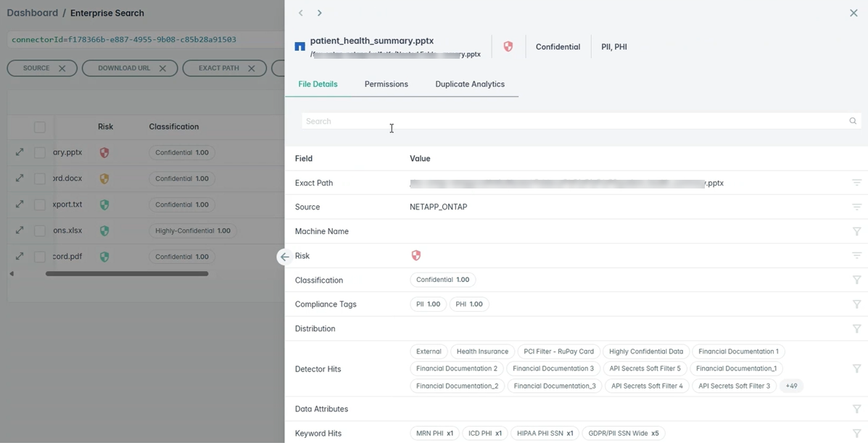The image size is (868, 448).
Task: Open the File Details tab
Action: coord(318,84)
